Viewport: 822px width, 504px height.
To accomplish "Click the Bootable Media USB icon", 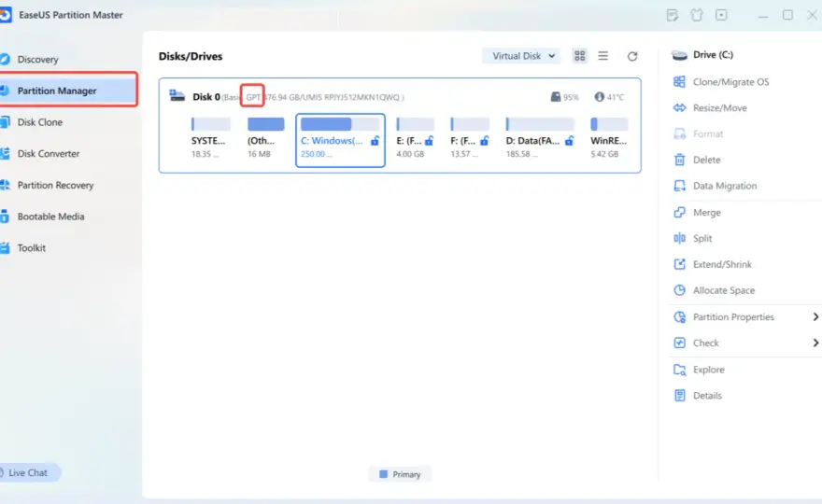I will click(4, 217).
